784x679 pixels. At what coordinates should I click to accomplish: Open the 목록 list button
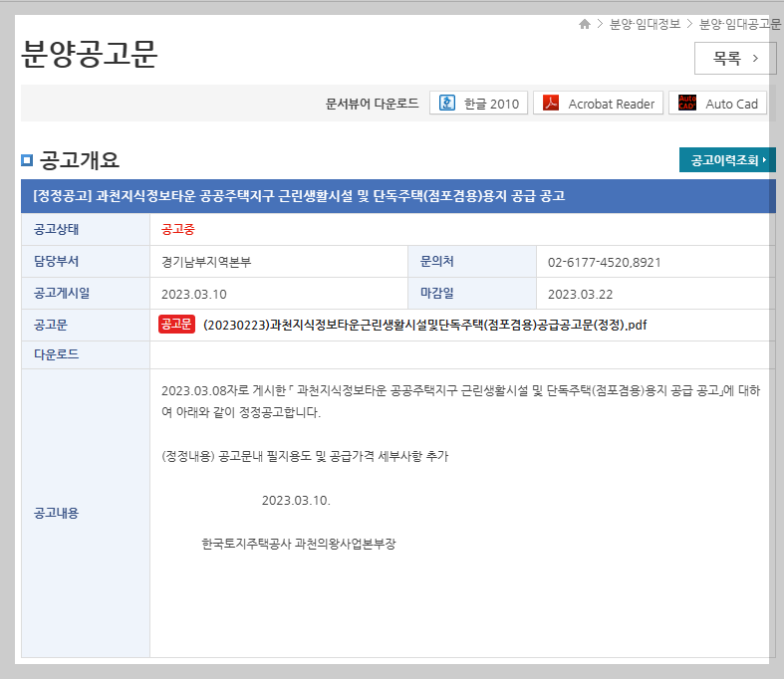coord(735,59)
